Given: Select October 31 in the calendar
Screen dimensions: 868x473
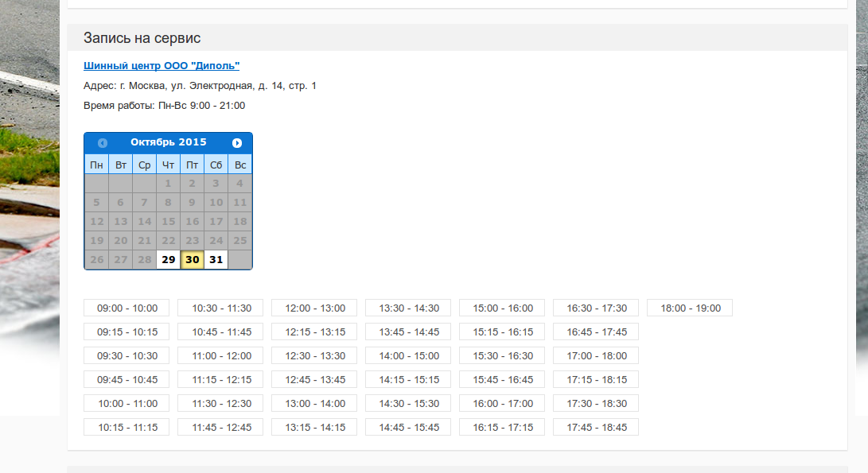Looking at the screenshot, I should [x=216, y=259].
